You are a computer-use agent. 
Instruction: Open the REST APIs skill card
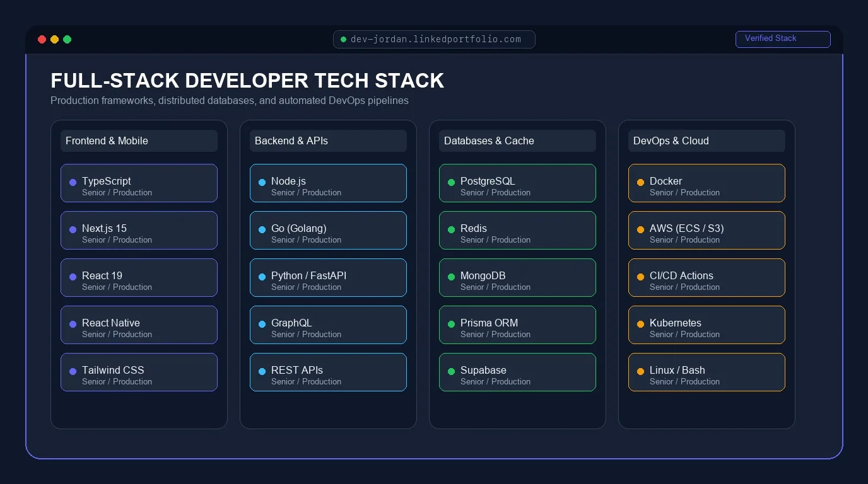pos(328,372)
